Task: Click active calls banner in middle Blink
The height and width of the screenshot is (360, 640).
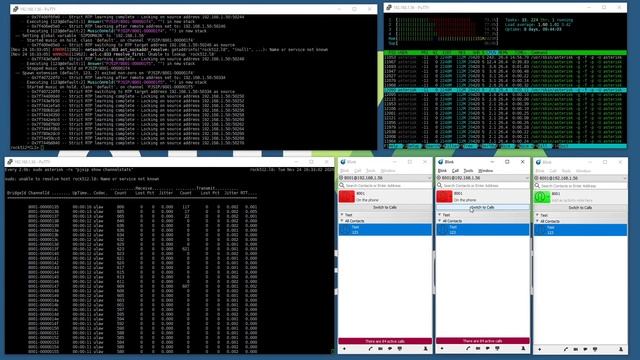Action: pyautogui.click(x=482, y=341)
